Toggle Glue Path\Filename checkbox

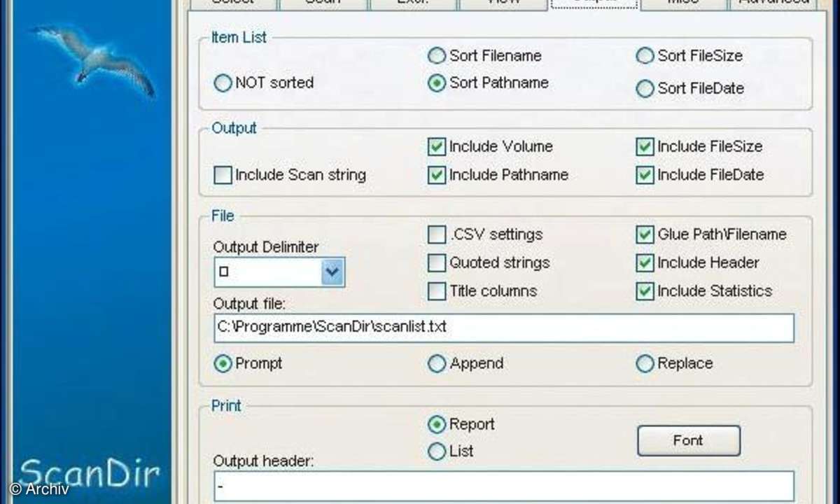pos(645,235)
